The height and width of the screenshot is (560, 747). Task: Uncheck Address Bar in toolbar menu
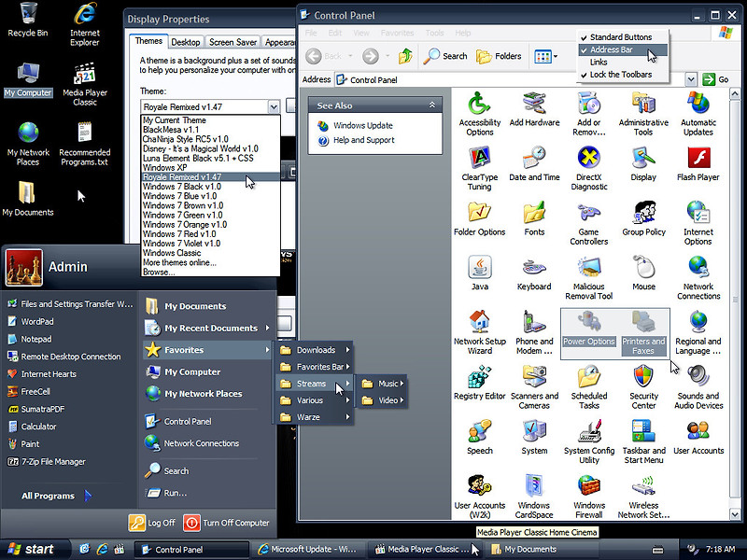[x=621, y=49]
